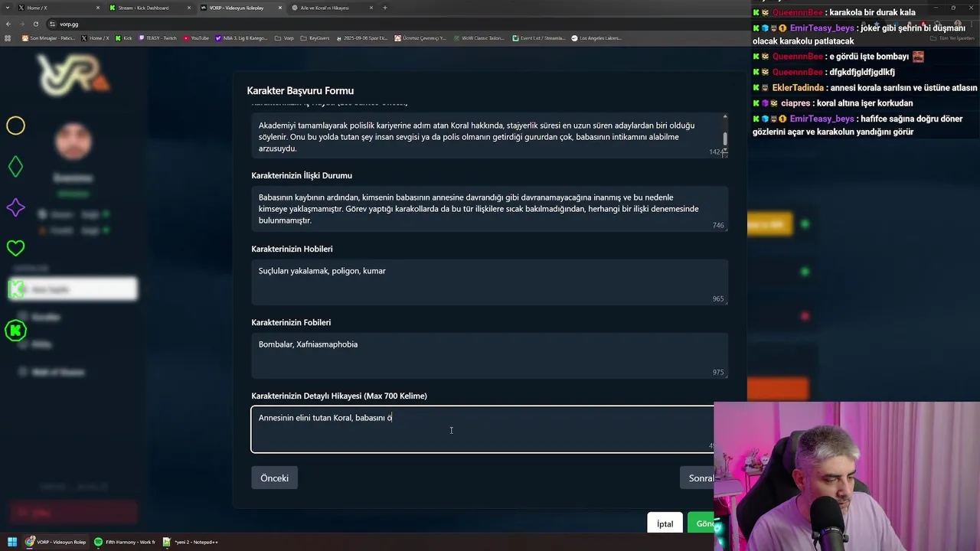Open the YouTube bookmark
Viewport: 980px width, 551px height.
pyautogui.click(x=196, y=37)
